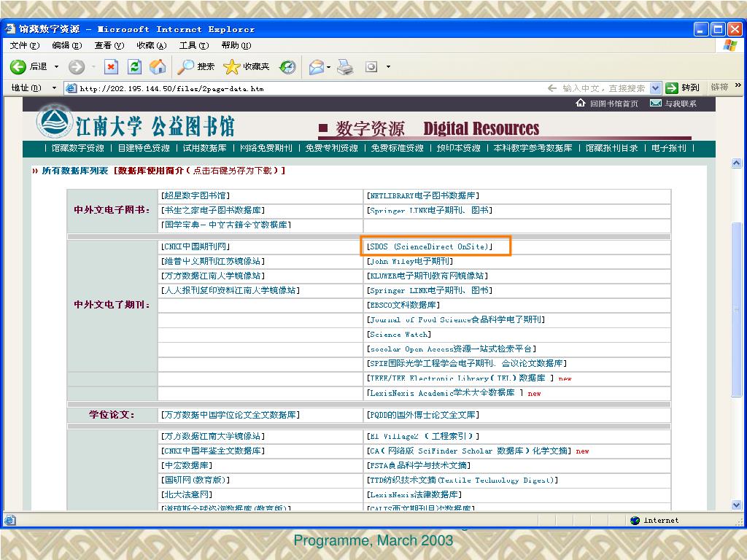The height and width of the screenshot is (560, 747).
Task: Click the 转到 Go button
Action: tap(682, 87)
